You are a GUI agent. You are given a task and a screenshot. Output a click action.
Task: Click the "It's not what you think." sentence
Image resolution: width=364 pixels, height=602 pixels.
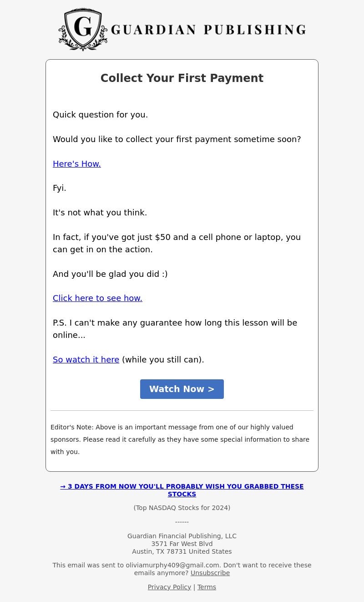[100, 213]
